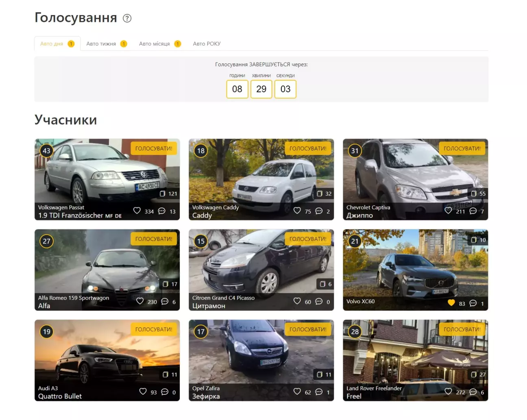Click the Opel Zafira Зефирка title

206,396
